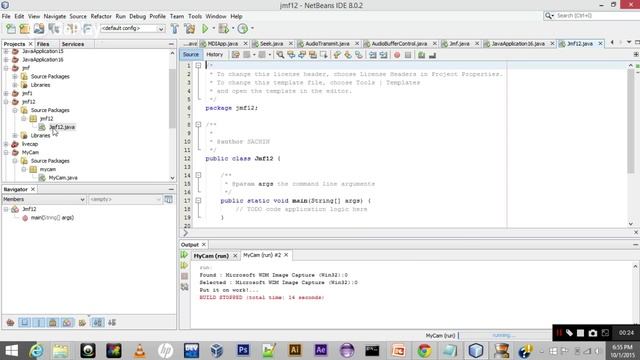Screen dimensions: 640x360
Task: Click the History view button
Action: 215,54
